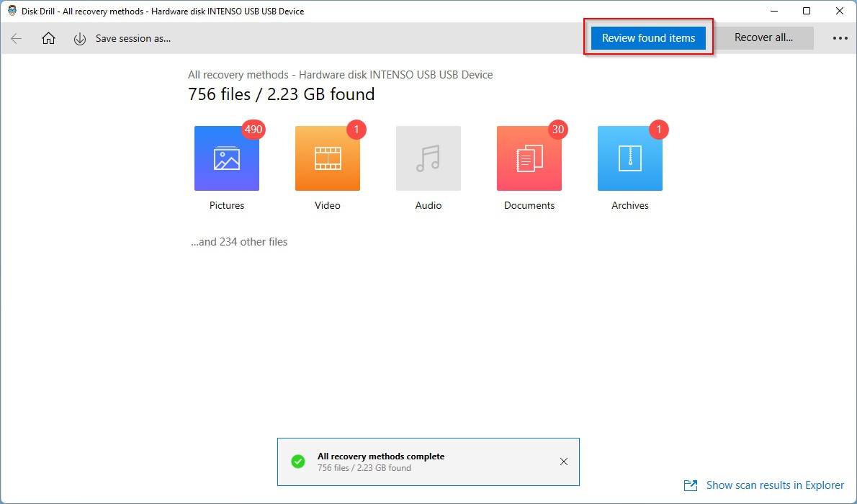
Task: Open Save session as...
Action: (133, 38)
